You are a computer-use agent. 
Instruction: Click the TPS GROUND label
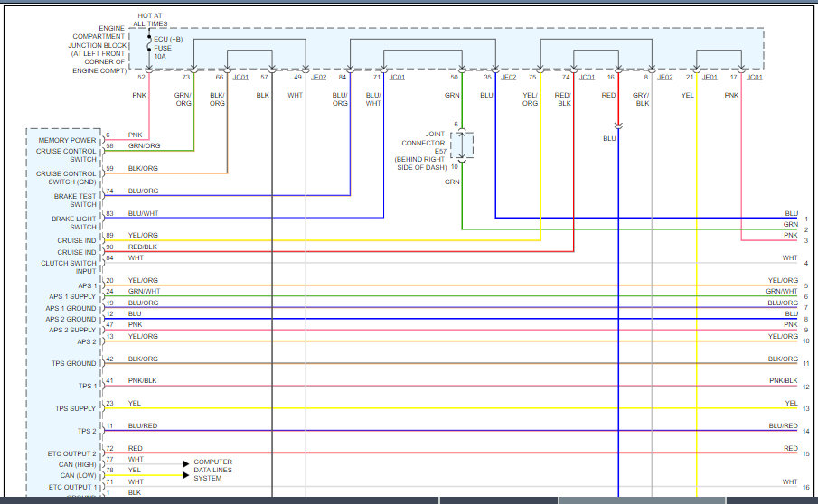click(x=74, y=363)
